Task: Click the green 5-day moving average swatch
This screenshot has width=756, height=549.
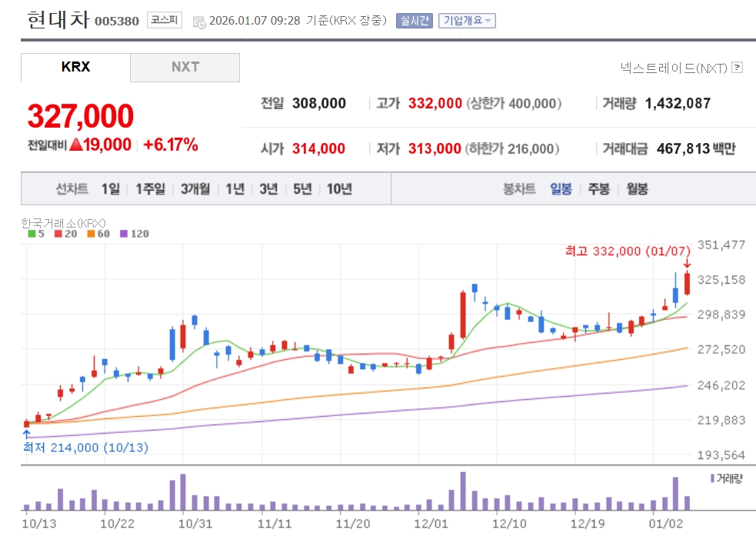Action: coord(32,234)
